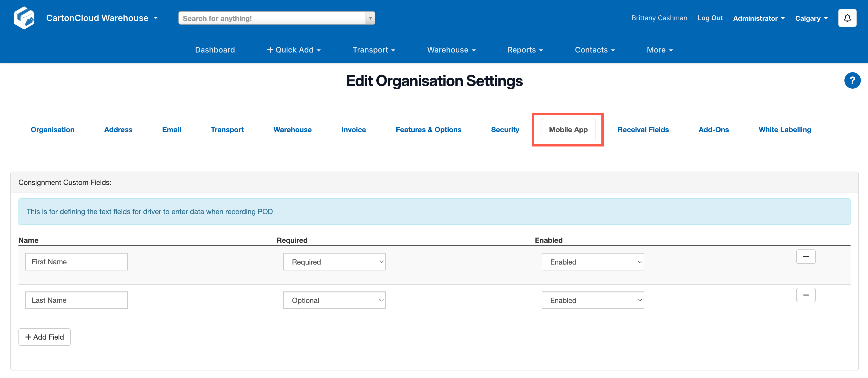Click the Search for anything box
Viewport: 868px width, 378px height.
tap(271, 18)
